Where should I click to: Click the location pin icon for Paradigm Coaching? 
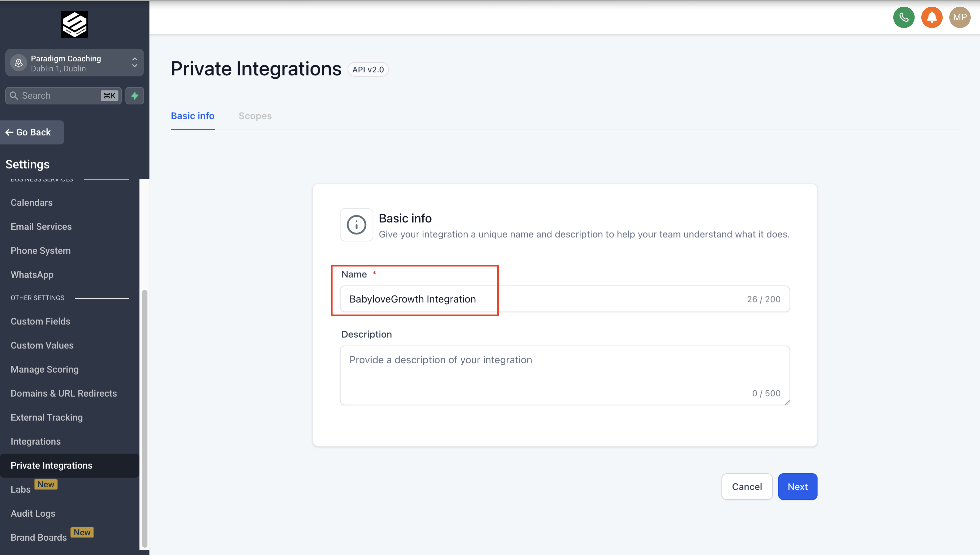coord(18,62)
